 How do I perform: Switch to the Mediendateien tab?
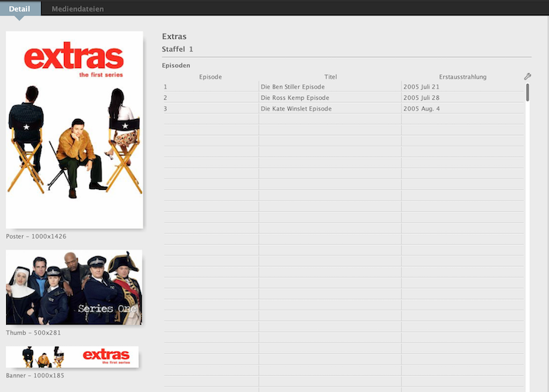click(x=78, y=8)
